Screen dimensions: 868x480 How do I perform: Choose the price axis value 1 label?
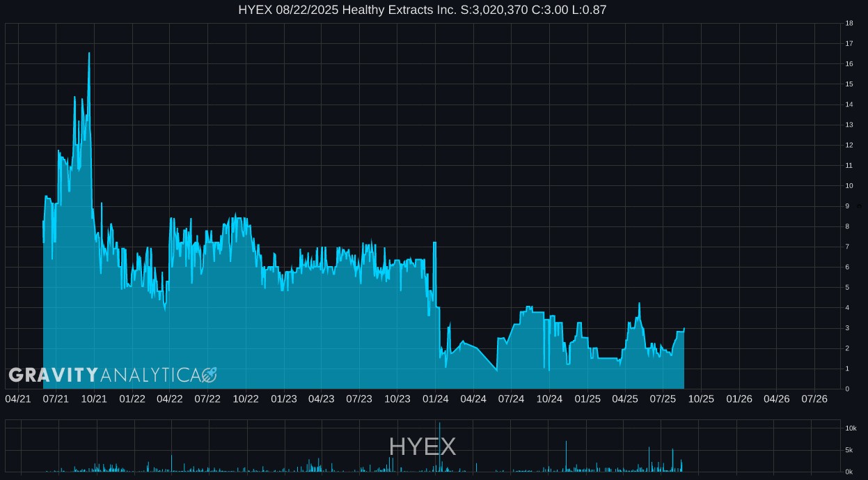coord(847,369)
